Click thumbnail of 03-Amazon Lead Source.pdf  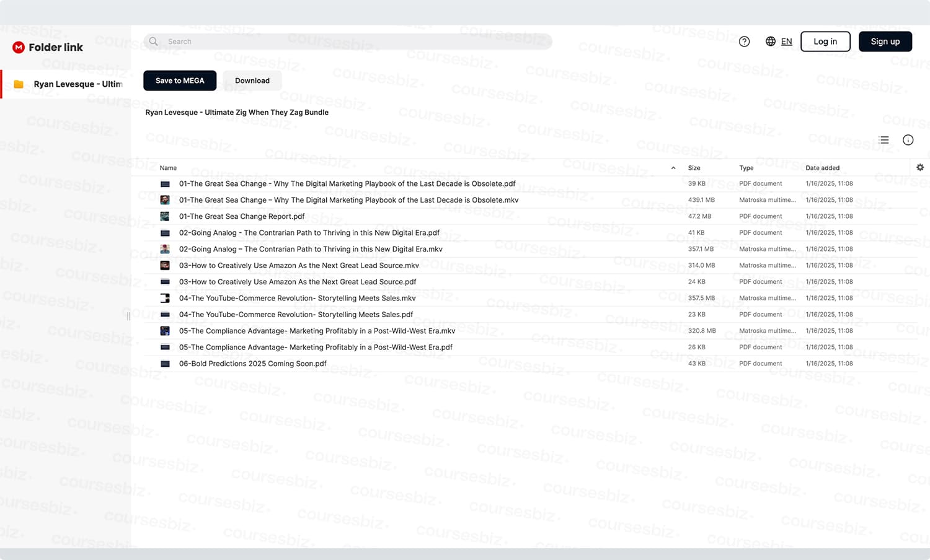pyautogui.click(x=165, y=282)
